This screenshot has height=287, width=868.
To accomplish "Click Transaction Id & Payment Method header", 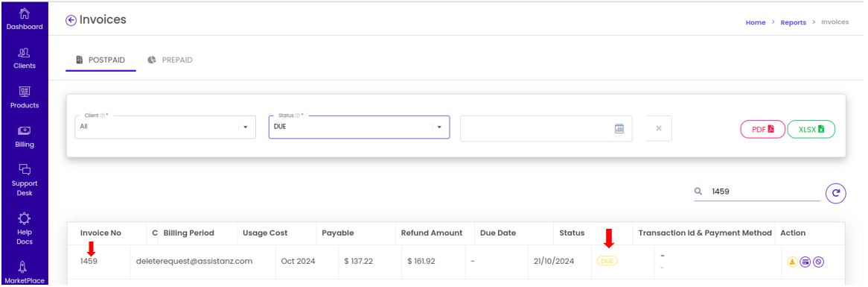I will coord(705,233).
